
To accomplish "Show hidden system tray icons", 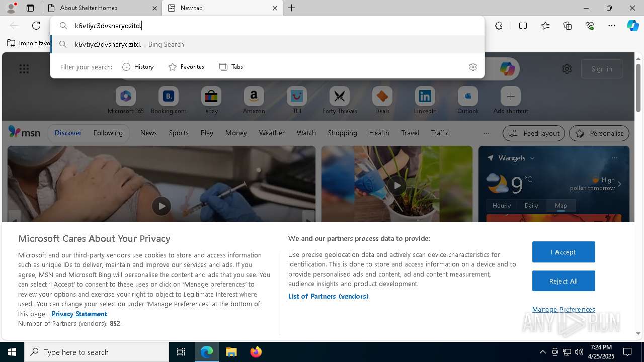I will tap(542, 352).
